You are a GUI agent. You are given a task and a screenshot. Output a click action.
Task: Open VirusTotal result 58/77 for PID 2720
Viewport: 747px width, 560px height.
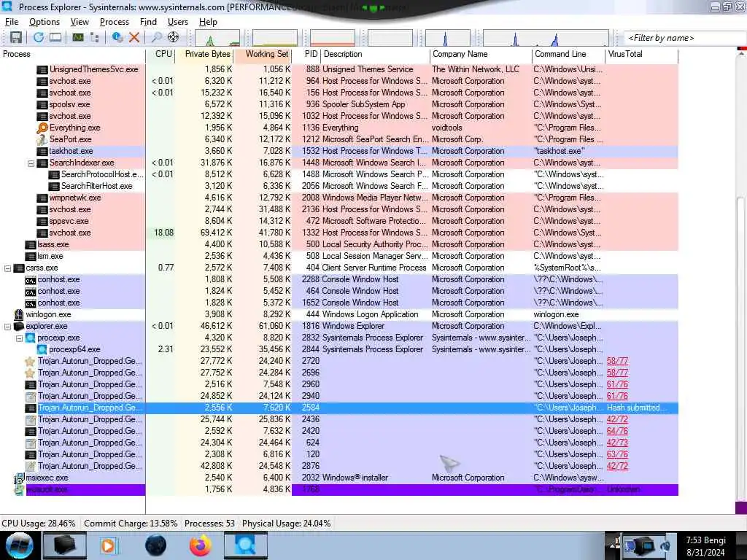tap(617, 361)
